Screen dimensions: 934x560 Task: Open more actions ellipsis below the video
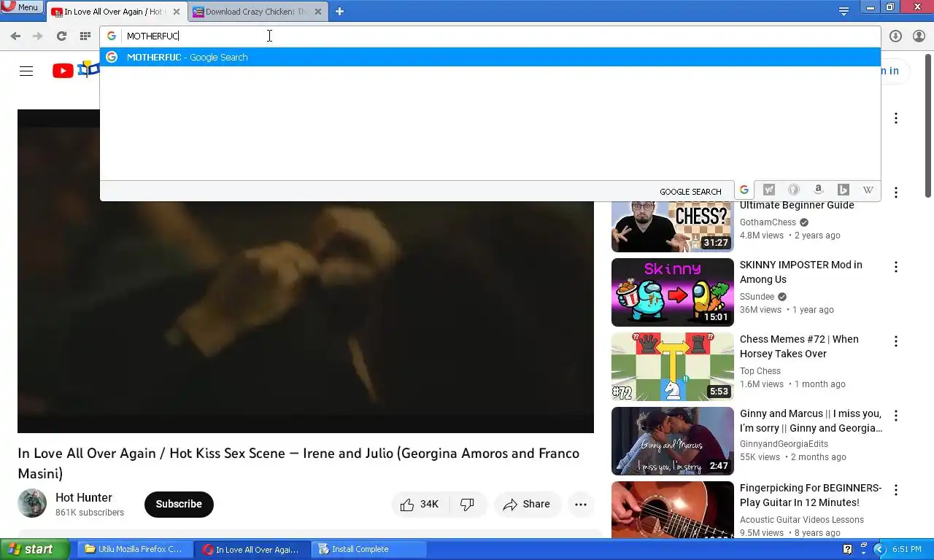tap(581, 504)
